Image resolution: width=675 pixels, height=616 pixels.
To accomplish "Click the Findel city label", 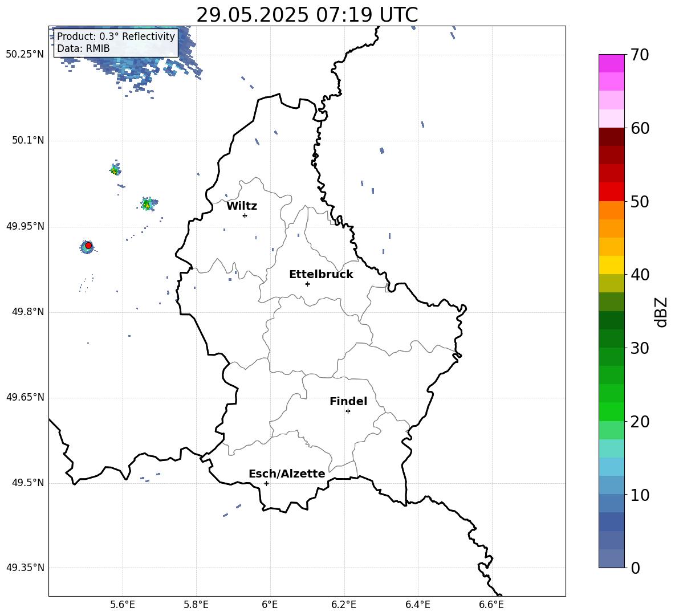I will pos(348,401).
